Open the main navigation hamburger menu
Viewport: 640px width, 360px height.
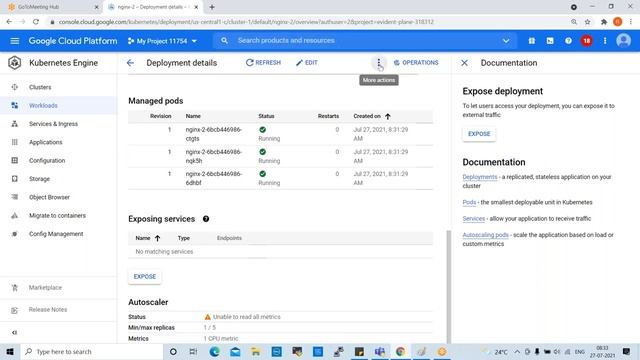[15, 41]
